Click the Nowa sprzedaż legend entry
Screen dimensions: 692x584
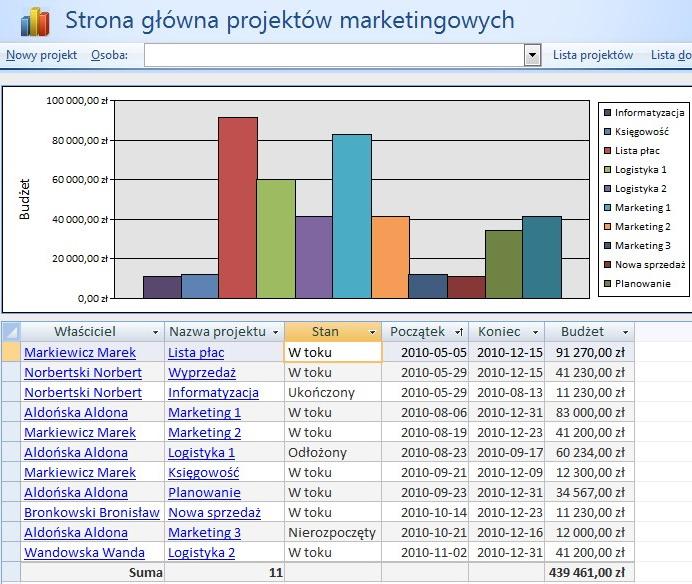644,264
